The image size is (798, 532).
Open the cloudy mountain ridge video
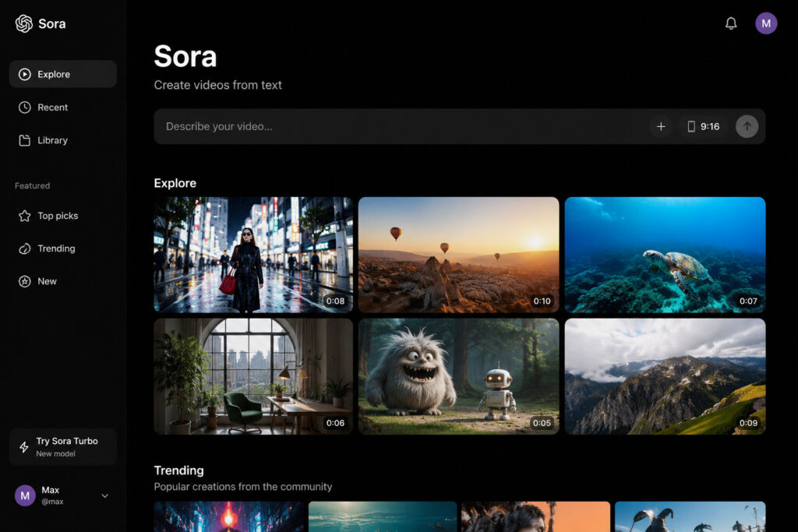pyautogui.click(x=666, y=376)
